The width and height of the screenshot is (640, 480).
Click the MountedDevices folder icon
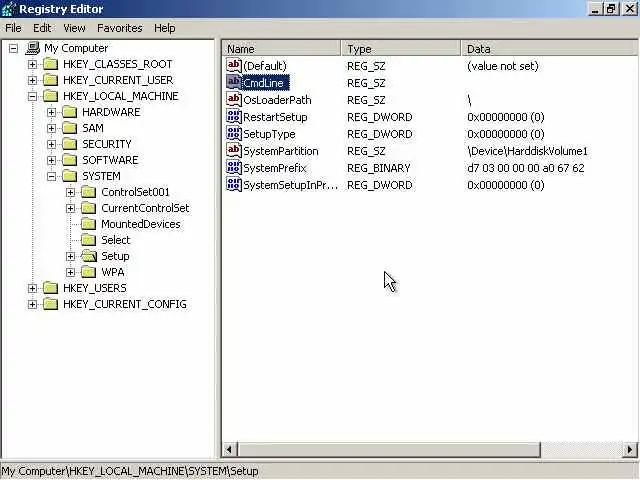[x=89, y=224]
